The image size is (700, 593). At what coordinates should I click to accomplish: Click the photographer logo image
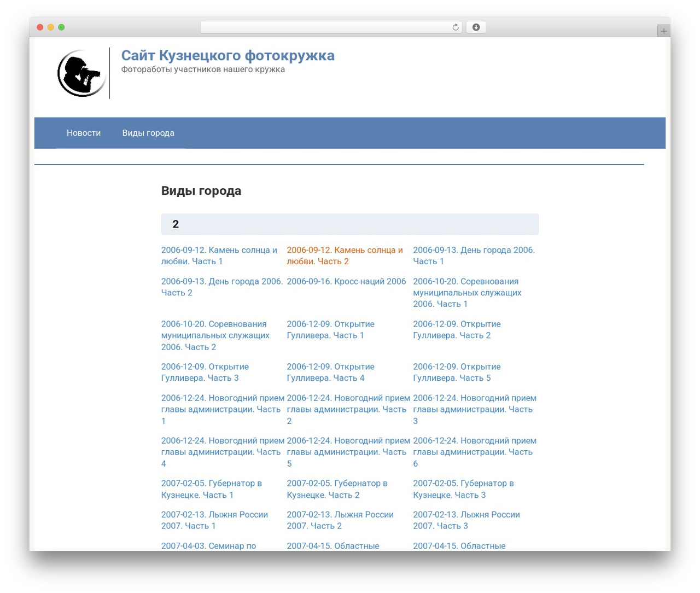coord(82,73)
